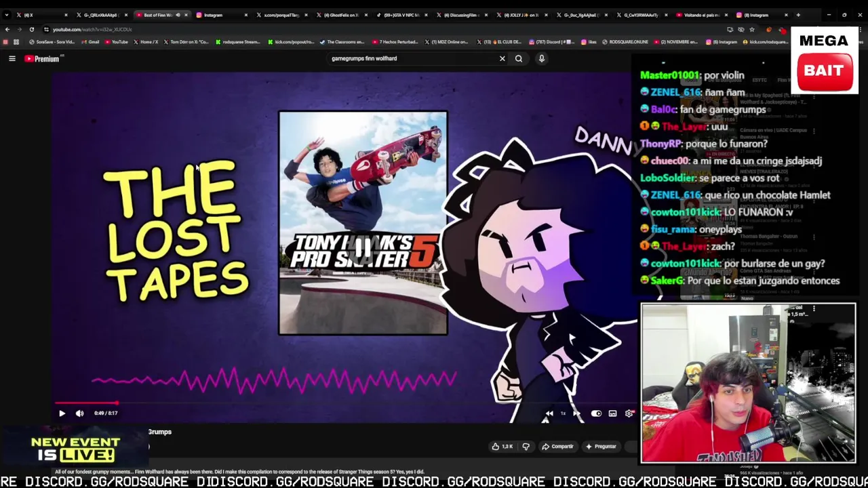This screenshot has width=868, height=488.
Task: Click the Tony Hawk's Pro Skater 5 cover
Action: click(363, 223)
